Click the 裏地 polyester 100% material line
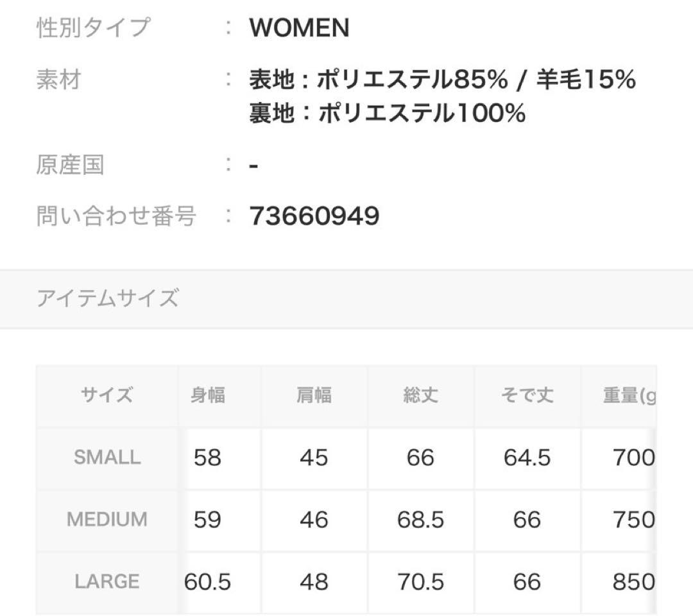The width and height of the screenshot is (693, 616). tap(388, 114)
